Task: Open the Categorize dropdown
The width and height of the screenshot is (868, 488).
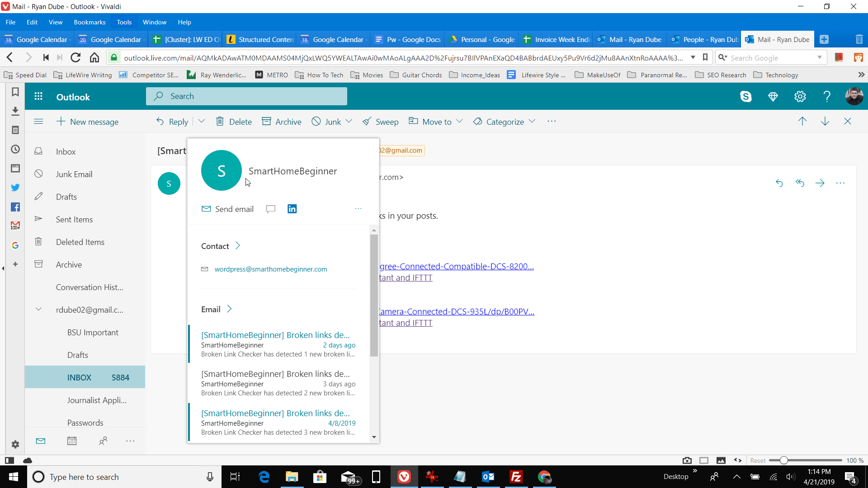Action: click(x=533, y=122)
